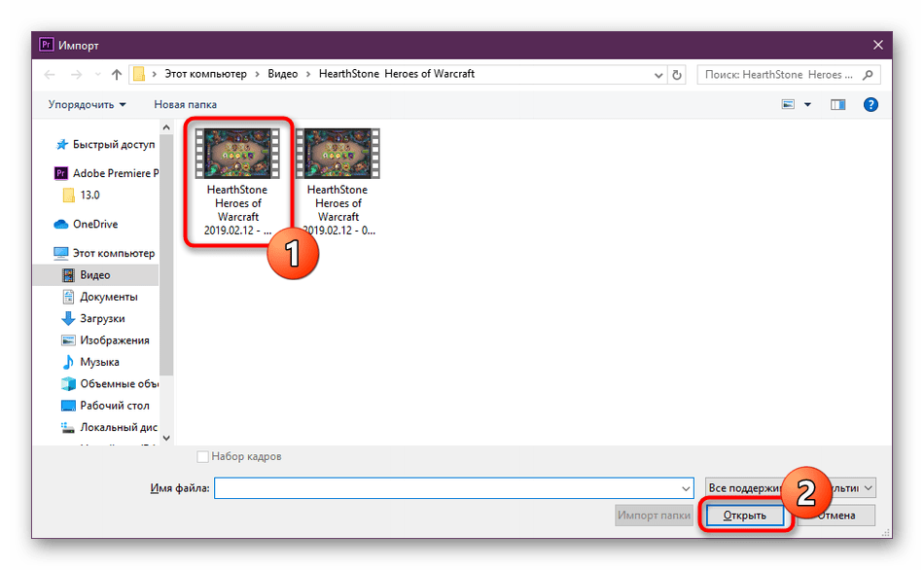Viewport: 924px width, 570px height.
Task: Select Загрузки folder in the sidebar
Action: pos(101,318)
